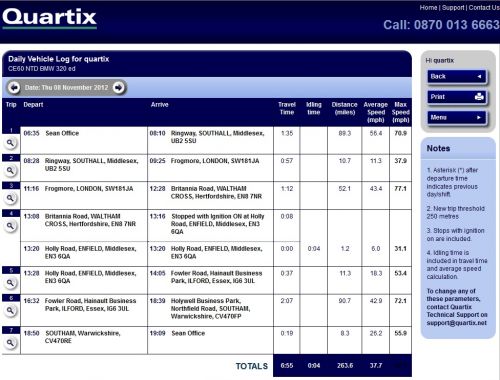This screenshot has height=380, width=500.
Task: Click the Arrive column header
Action: click(x=160, y=105)
